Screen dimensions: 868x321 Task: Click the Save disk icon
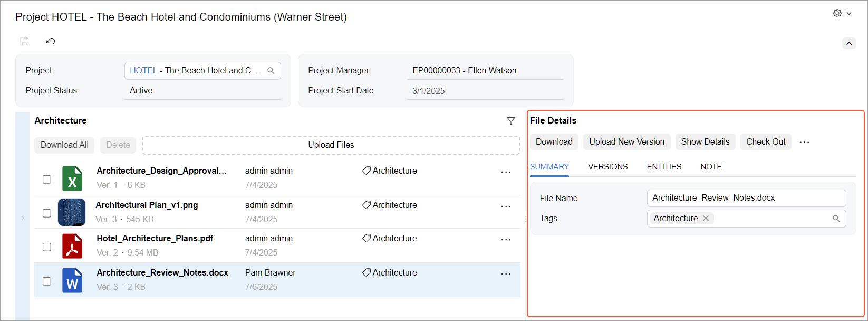pos(24,41)
